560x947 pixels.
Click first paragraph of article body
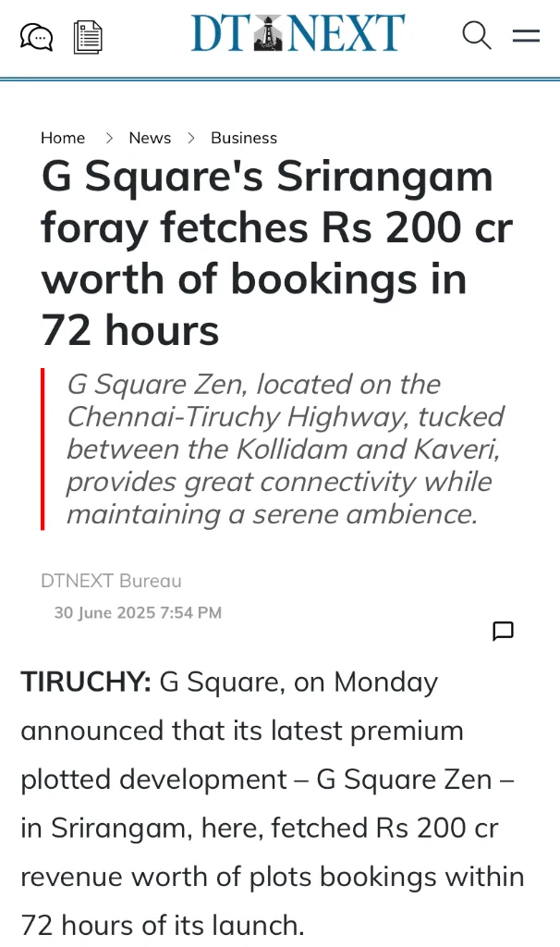[273, 804]
